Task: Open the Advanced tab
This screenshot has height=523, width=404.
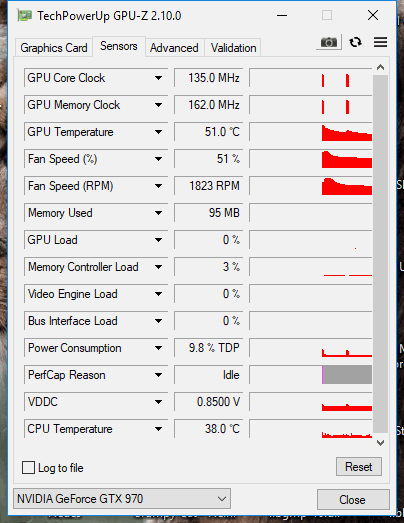Action: point(174,48)
